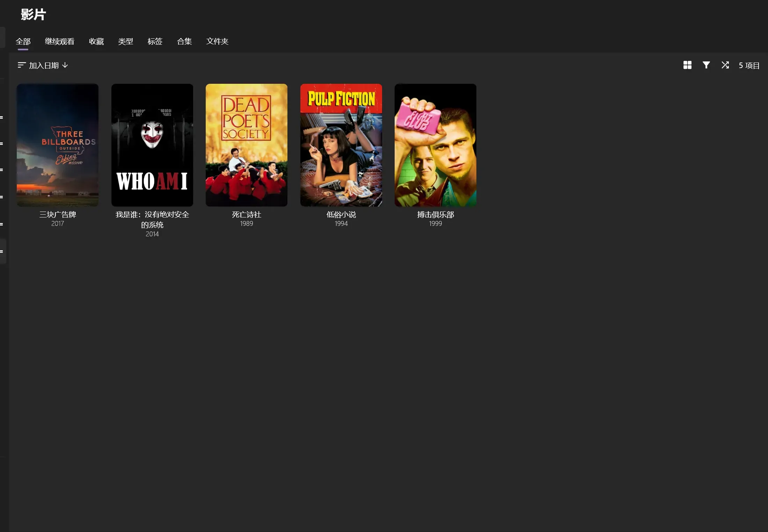Switch to the 继续观看 tab

click(x=59, y=42)
